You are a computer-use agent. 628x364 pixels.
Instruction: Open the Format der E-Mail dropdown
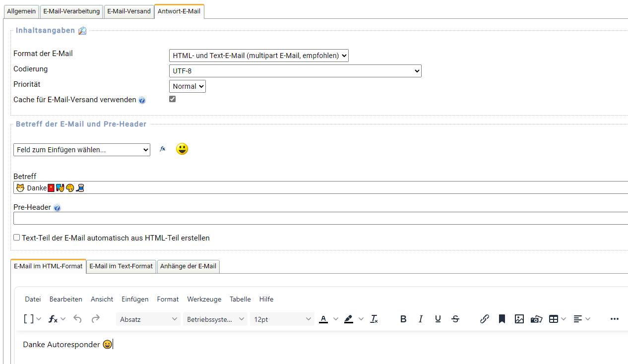258,56
